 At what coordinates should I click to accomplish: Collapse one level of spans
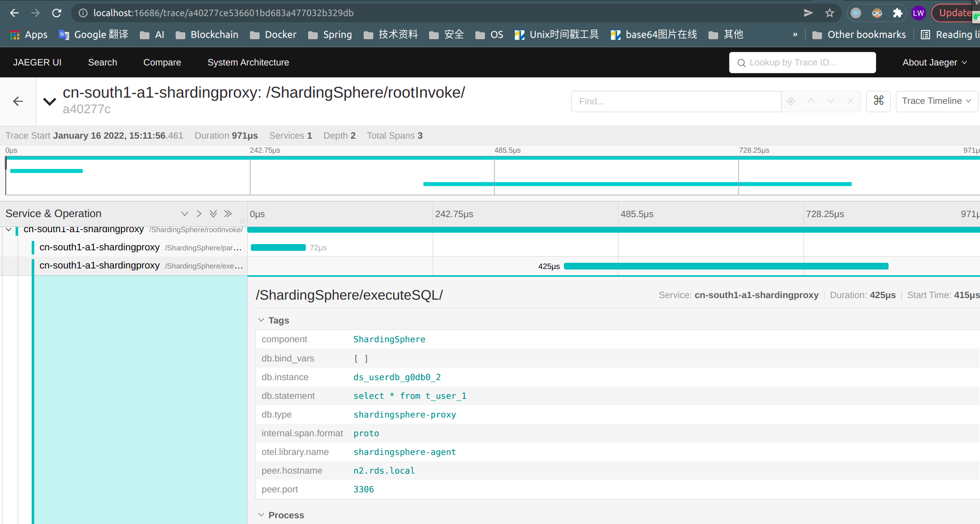184,214
